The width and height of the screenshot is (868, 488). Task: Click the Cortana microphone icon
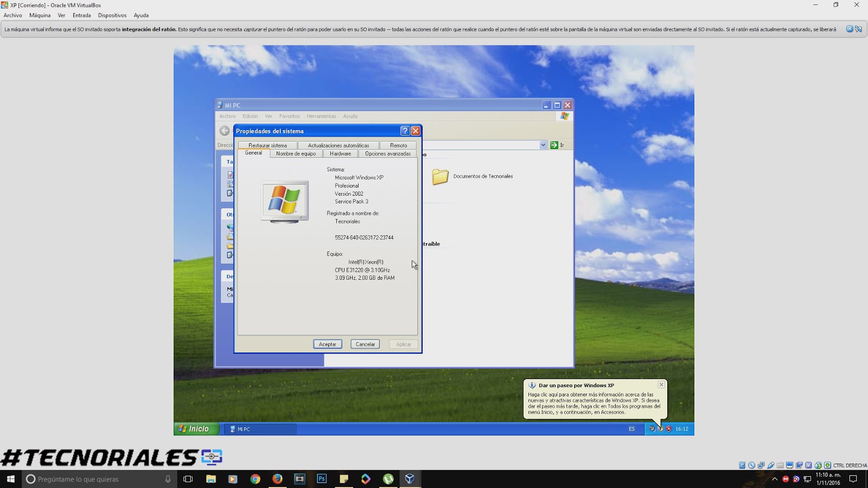(168, 479)
